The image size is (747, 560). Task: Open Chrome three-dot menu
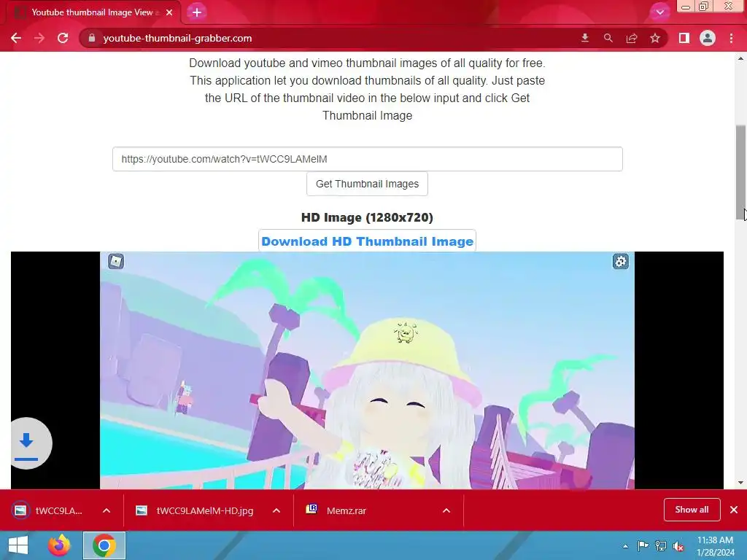click(731, 38)
